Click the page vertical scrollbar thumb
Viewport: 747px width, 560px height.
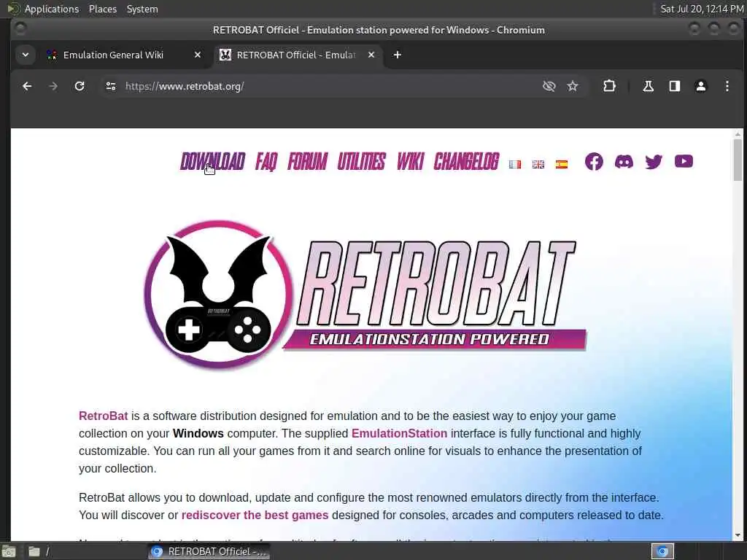(738, 160)
